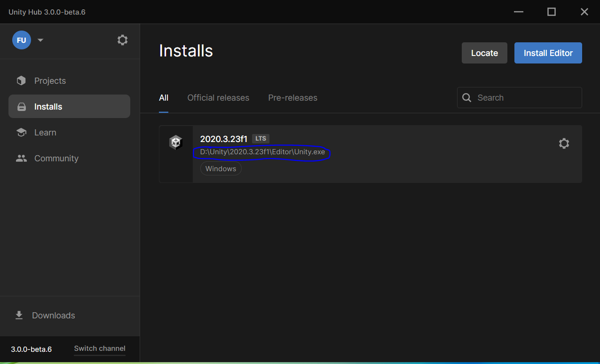This screenshot has width=600, height=364.
Task: Click the 2020.3.23f1 version title
Action: point(224,139)
